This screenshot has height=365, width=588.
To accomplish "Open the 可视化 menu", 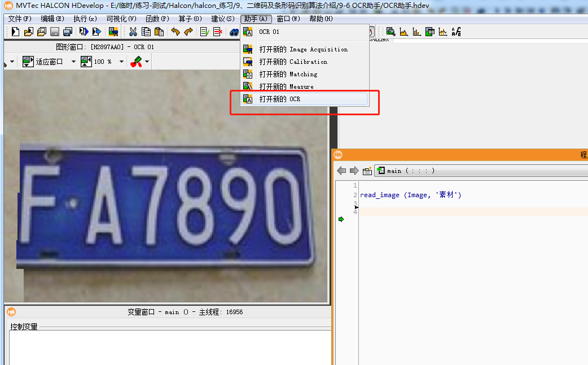I will coord(120,18).
